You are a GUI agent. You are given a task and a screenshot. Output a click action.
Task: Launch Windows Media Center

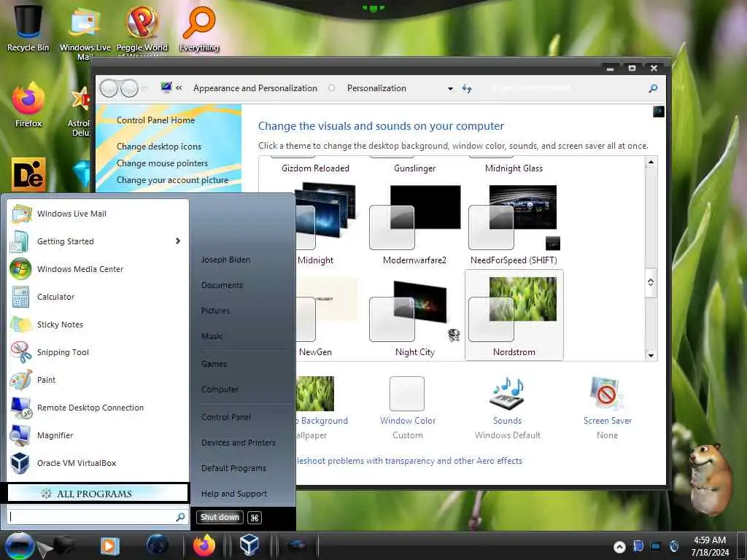point(98,269)
